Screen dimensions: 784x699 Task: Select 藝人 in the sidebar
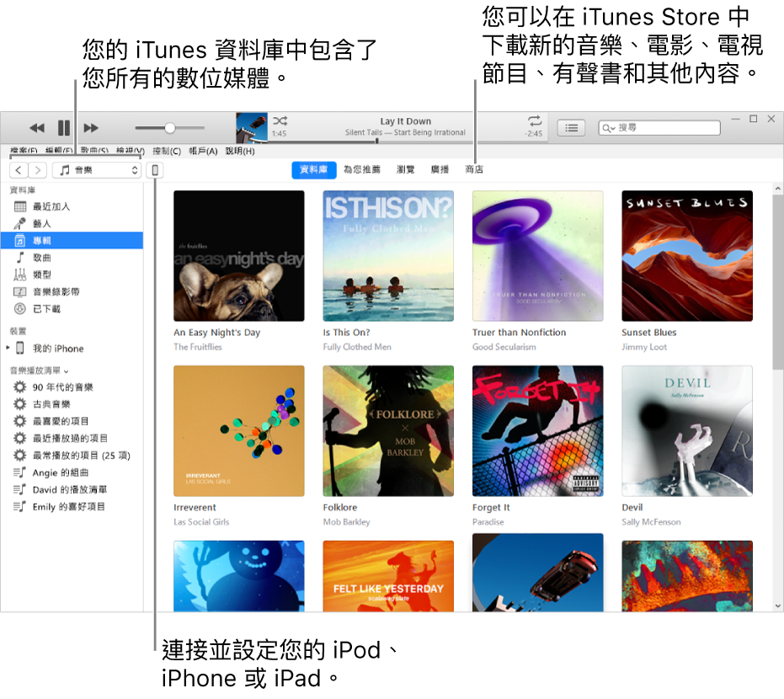pos(72,223)
